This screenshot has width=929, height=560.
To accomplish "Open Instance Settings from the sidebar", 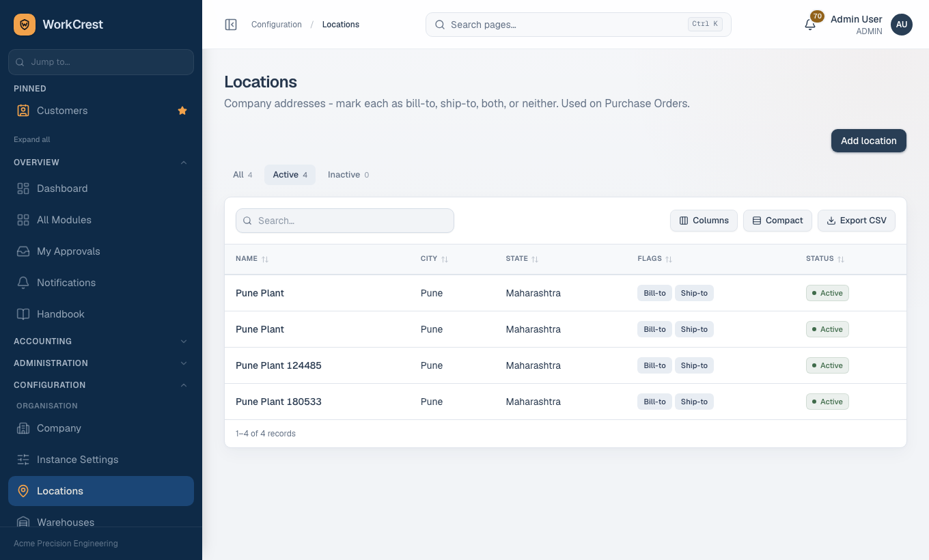I will pos(101,460).
